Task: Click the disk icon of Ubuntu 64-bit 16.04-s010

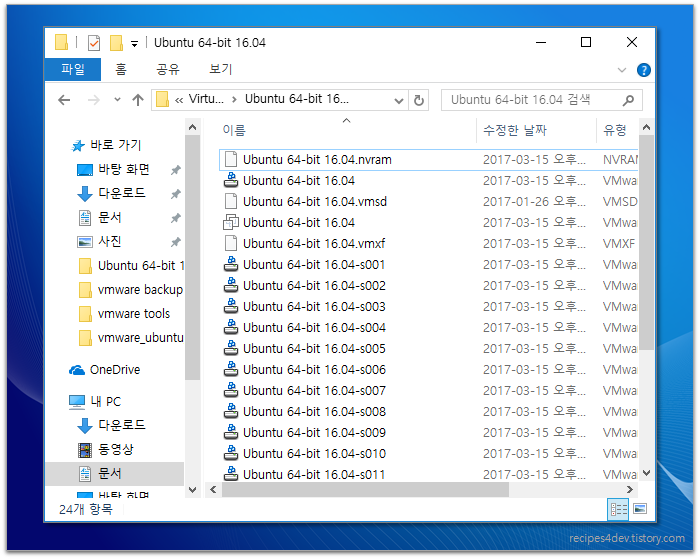Action: tap(231, 453)
